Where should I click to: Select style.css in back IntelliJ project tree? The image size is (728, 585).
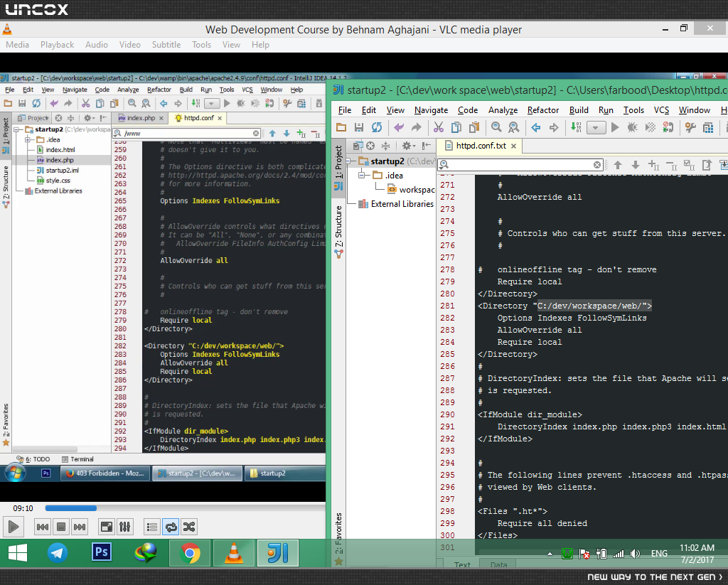coord(58,181)
